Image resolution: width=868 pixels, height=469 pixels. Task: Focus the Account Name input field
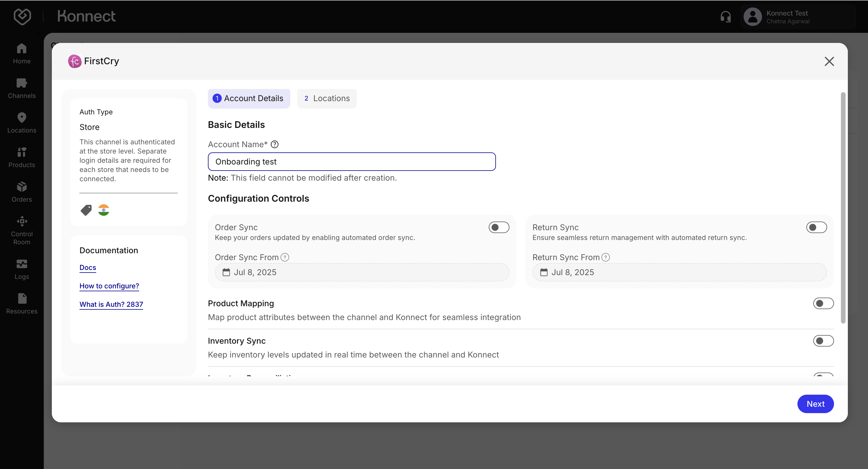pos(351,162)
